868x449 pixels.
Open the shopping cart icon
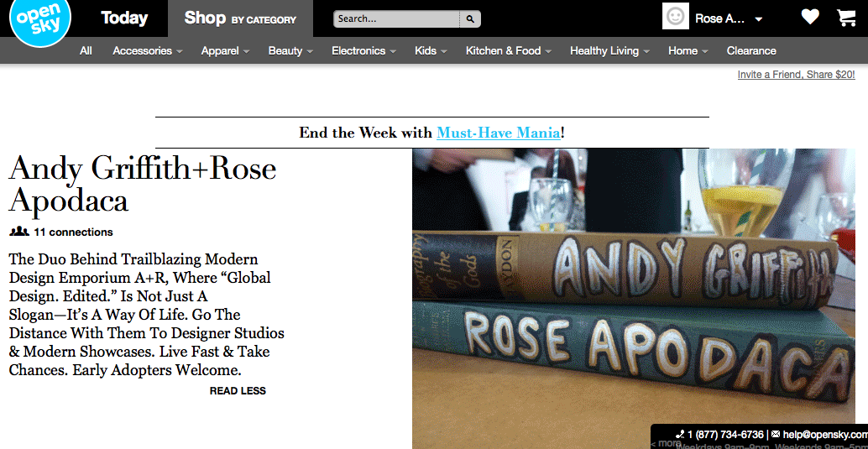pyautogui.click(x=846, y=17)
